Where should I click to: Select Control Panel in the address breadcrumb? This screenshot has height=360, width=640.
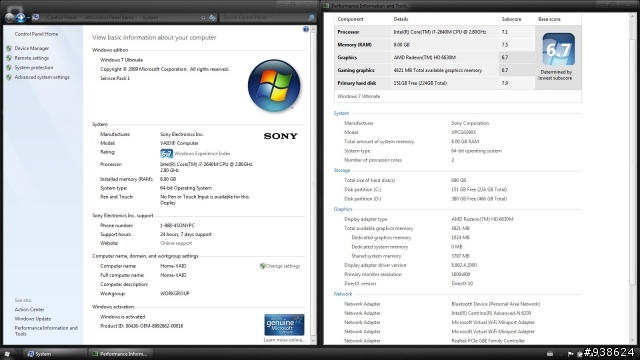(x=62, y=18)
